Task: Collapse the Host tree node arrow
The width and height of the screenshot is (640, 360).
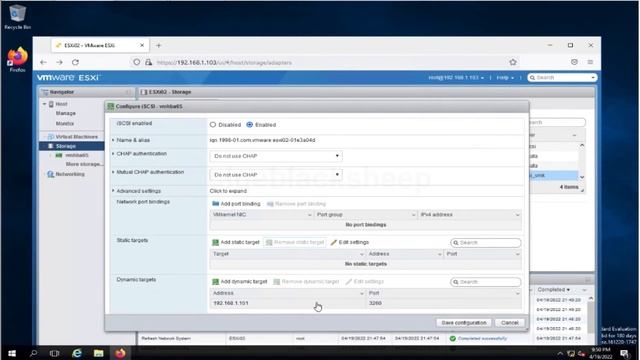Action: coord(44,104)
